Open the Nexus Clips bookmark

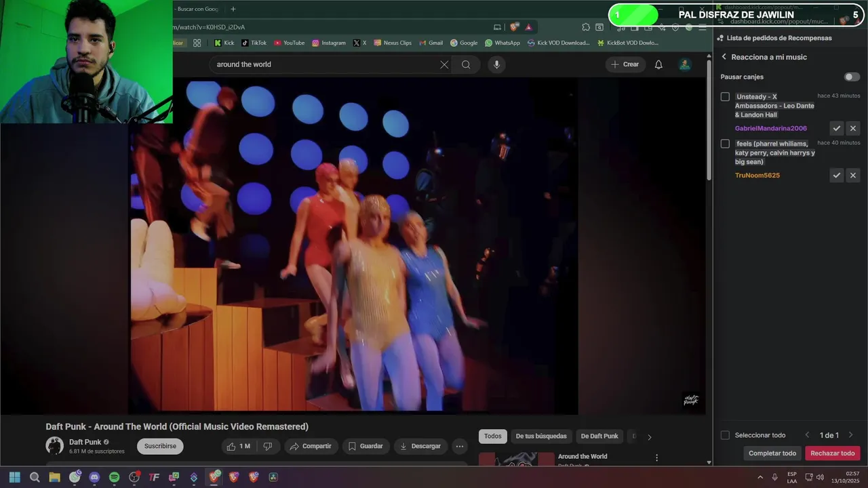click(x=393, y=43)
